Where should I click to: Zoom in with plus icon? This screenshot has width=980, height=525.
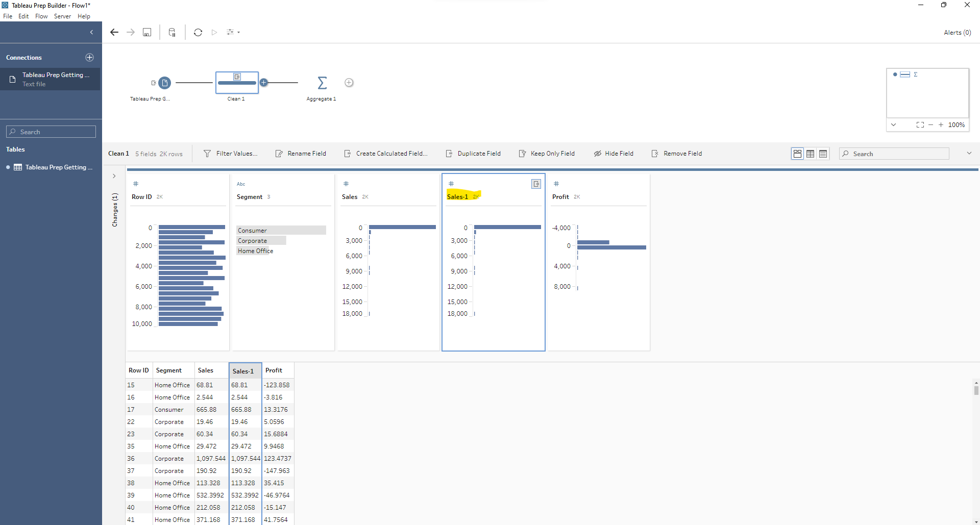[941, 124]
